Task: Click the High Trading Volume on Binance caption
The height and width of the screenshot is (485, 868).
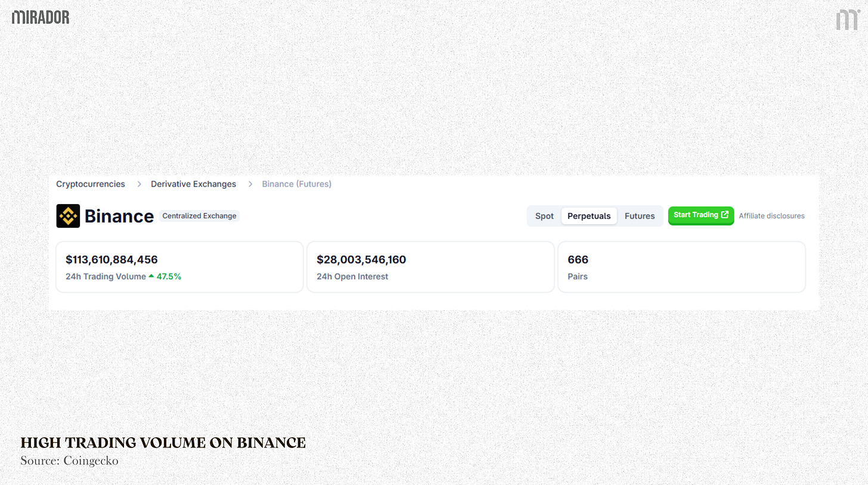Action: pyautogui.click(x=163, y=443)
